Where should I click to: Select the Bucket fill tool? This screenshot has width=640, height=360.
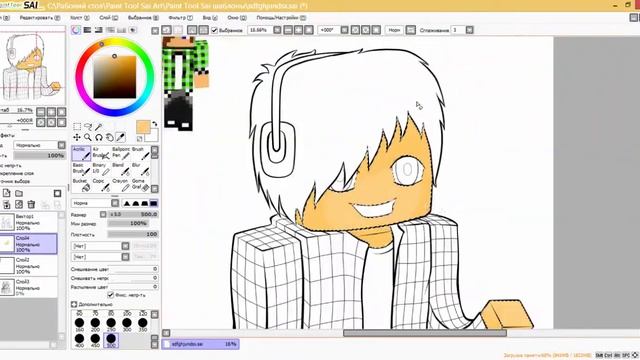tap(81, 184)
